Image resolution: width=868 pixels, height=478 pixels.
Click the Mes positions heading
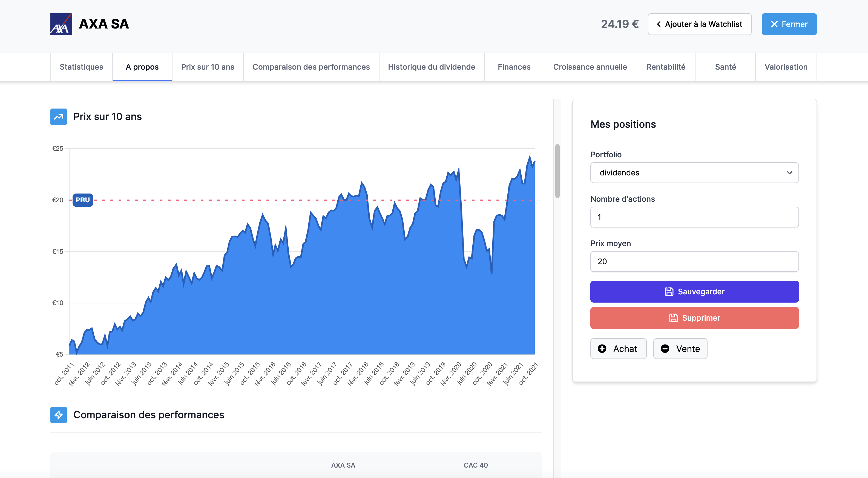(623, 124)
